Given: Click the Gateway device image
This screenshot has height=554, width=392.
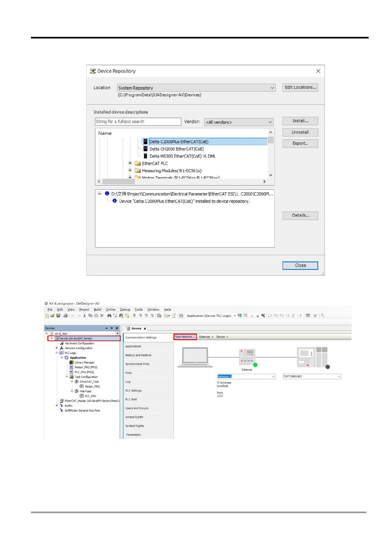Looking at the screenshot, I should (x=247, y=358).
